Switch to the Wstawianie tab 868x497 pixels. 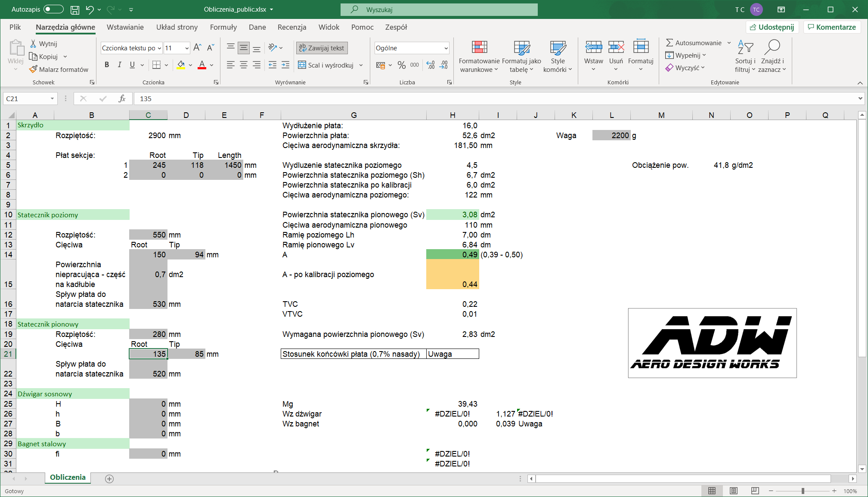pyautogui.click(x=125, y=27)
